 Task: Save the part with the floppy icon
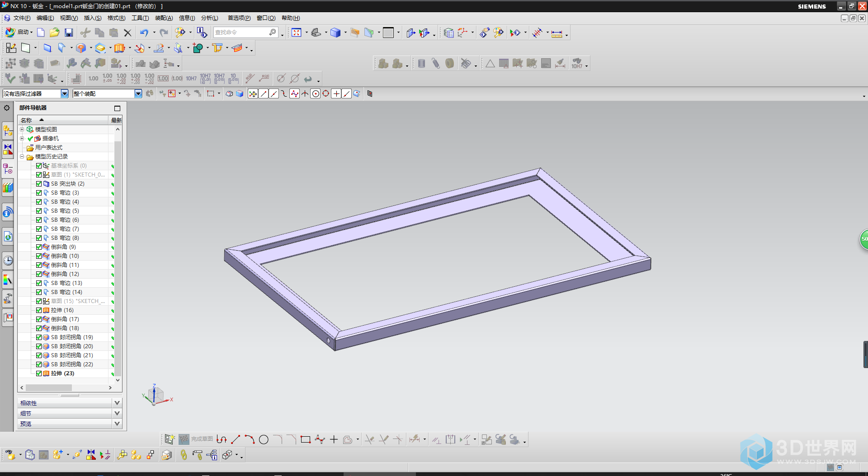point(69,33)
